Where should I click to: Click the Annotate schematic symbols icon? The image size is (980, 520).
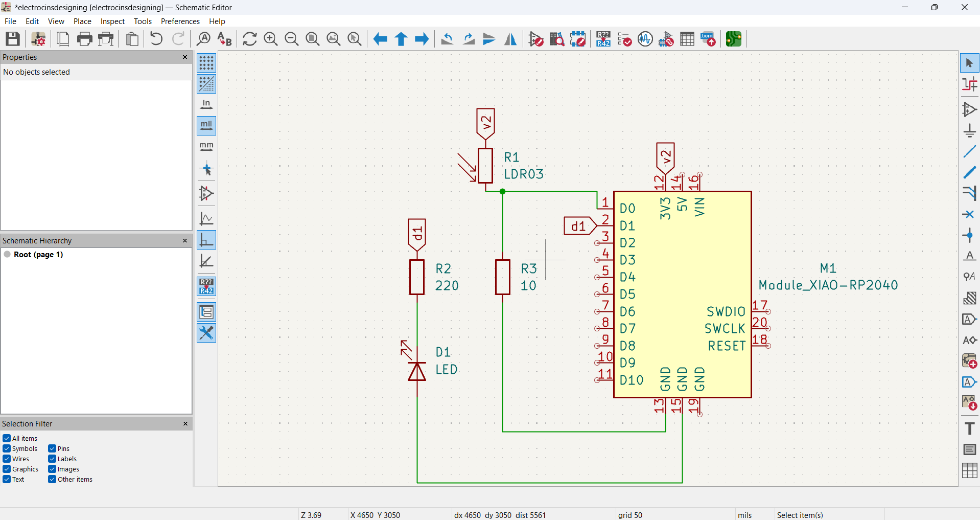point(603,39)
